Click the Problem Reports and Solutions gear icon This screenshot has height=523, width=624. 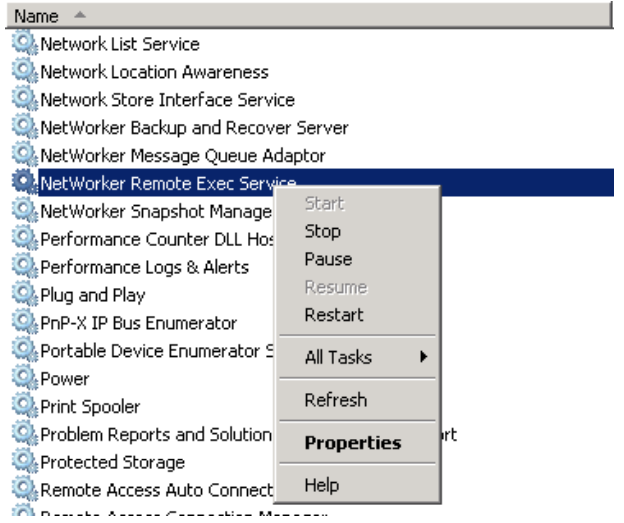tap(25, 433)
